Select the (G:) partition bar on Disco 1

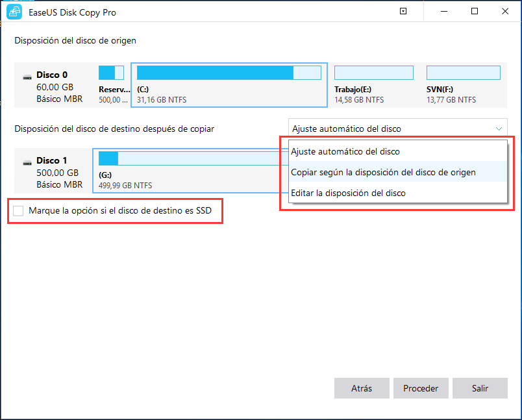pyautogui.click(x=193, y=158)
